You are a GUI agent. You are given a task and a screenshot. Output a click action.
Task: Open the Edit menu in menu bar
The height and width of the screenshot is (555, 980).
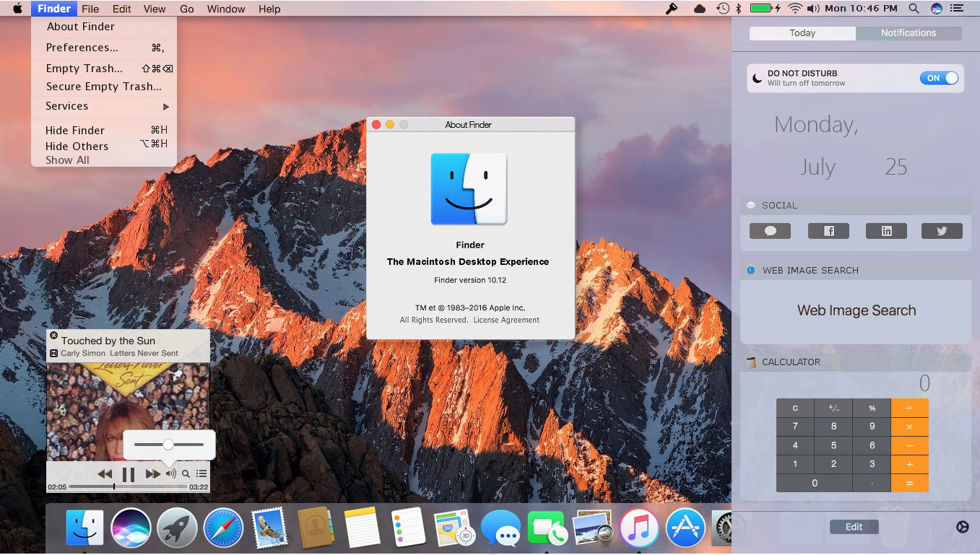(122, 9)
